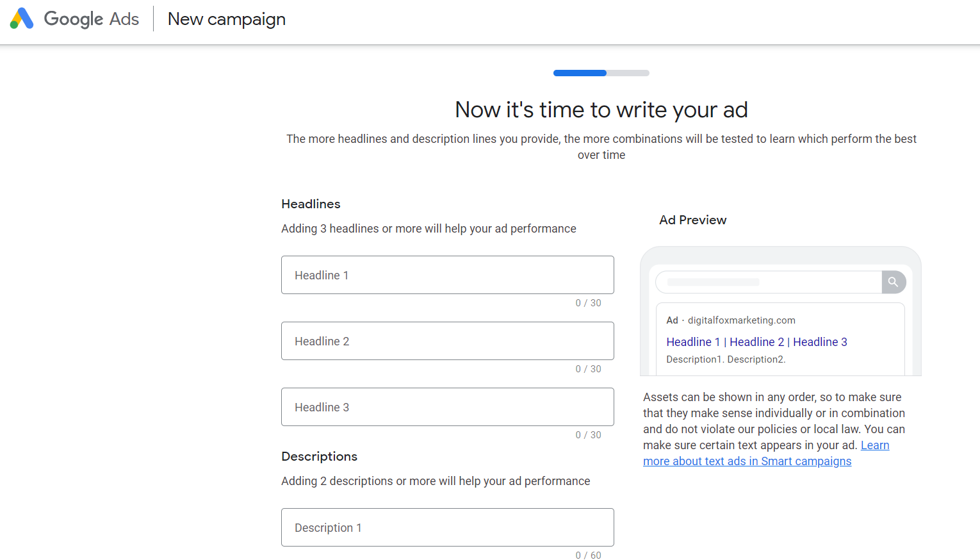This screenshot has height=560, width=980.
Task: Click the Google Ads logo icon
Action: tap(22, 19)
